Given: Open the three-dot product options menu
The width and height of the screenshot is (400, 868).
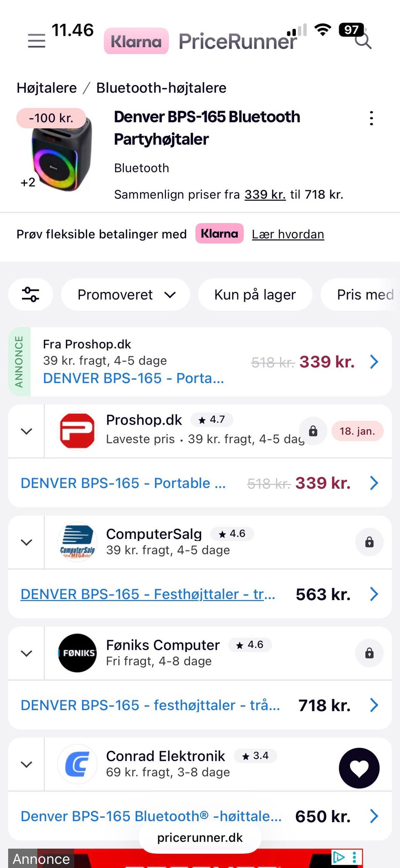Looking at the screenshot, I should click(x=371, y=118).
